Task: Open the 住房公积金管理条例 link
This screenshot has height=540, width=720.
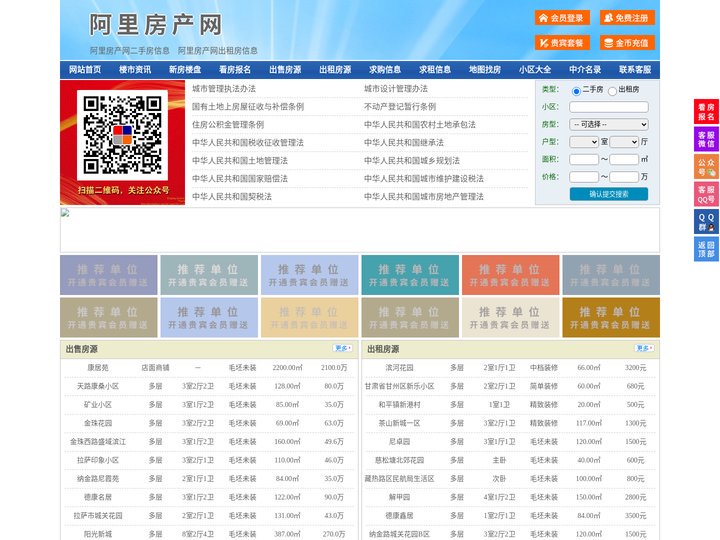Action: [x=228, y=124]
